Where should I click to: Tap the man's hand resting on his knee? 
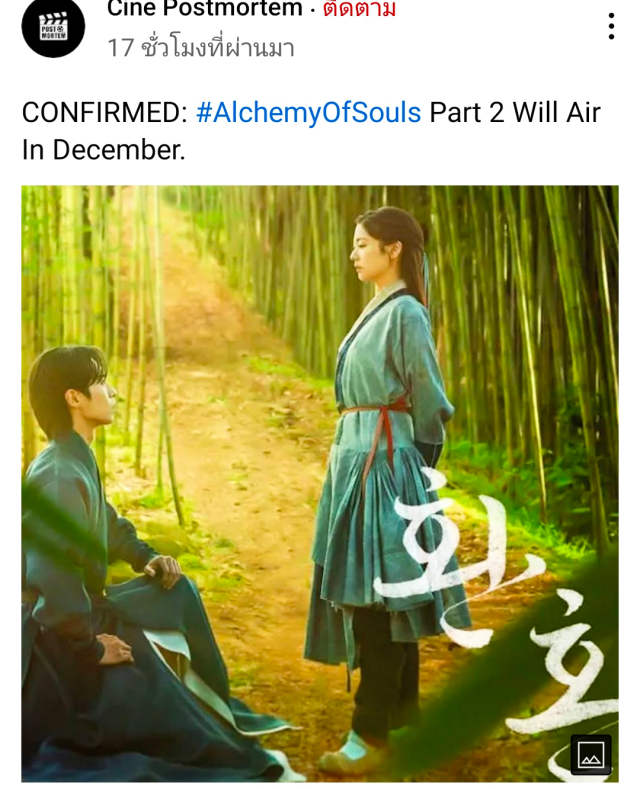(x=162, y=572)
